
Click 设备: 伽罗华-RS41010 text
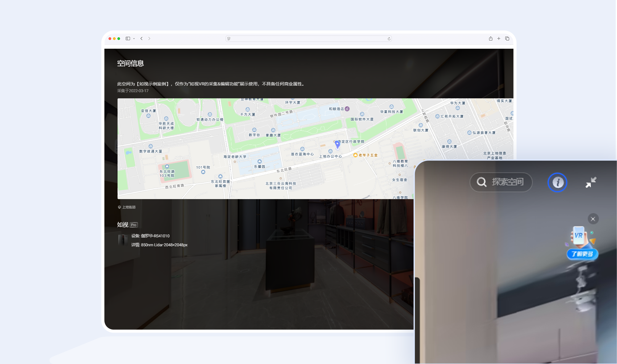coord(151,236)
